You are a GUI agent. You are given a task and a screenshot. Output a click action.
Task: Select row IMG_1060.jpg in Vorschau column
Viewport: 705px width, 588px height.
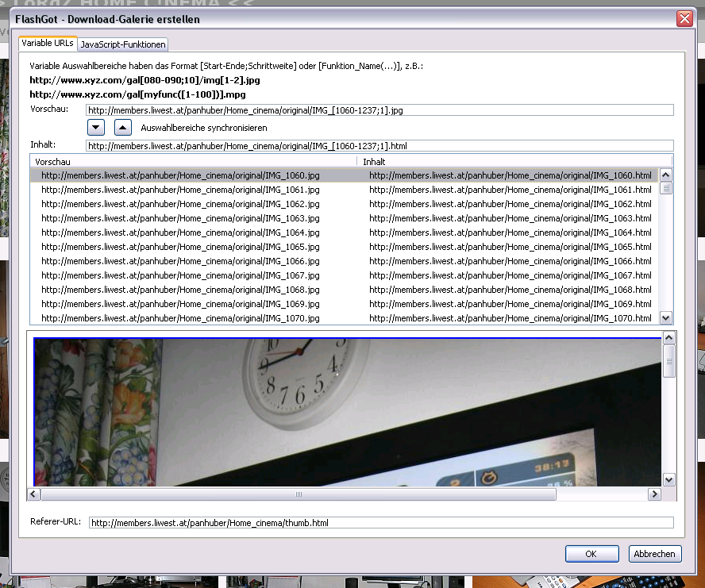tap(180, 175)
